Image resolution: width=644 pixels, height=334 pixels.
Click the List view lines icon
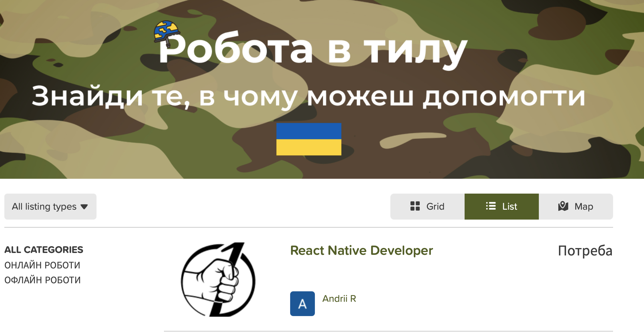491,206
